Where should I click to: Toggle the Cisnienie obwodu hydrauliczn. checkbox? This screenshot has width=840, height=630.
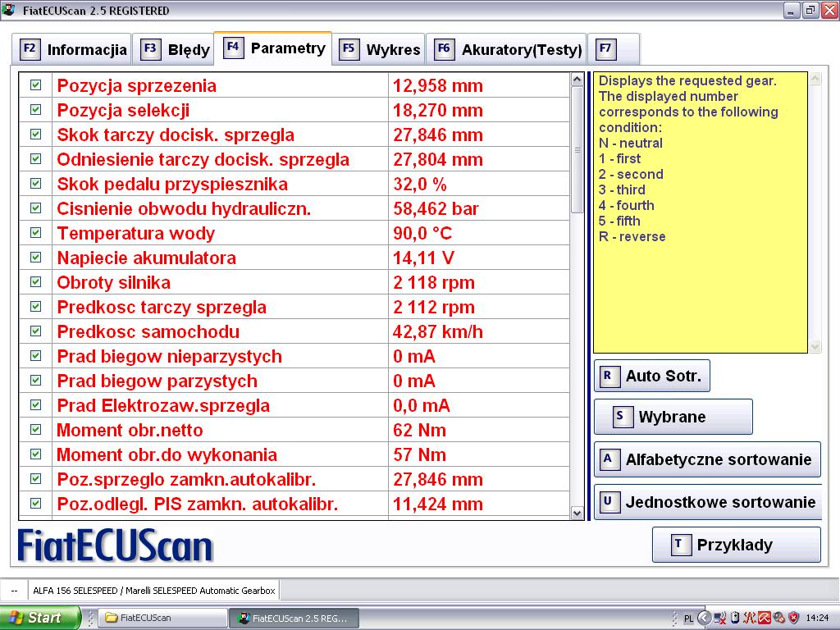pos(36,208)
